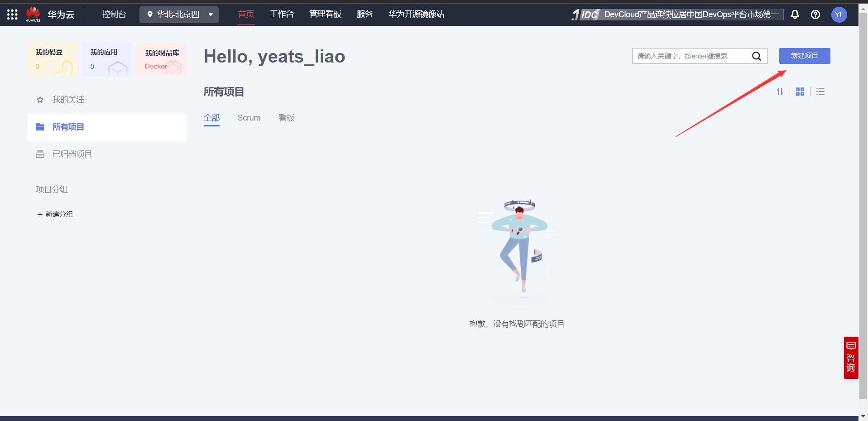Switch to card grid view
868x421 pixels.
pos(800,92)
